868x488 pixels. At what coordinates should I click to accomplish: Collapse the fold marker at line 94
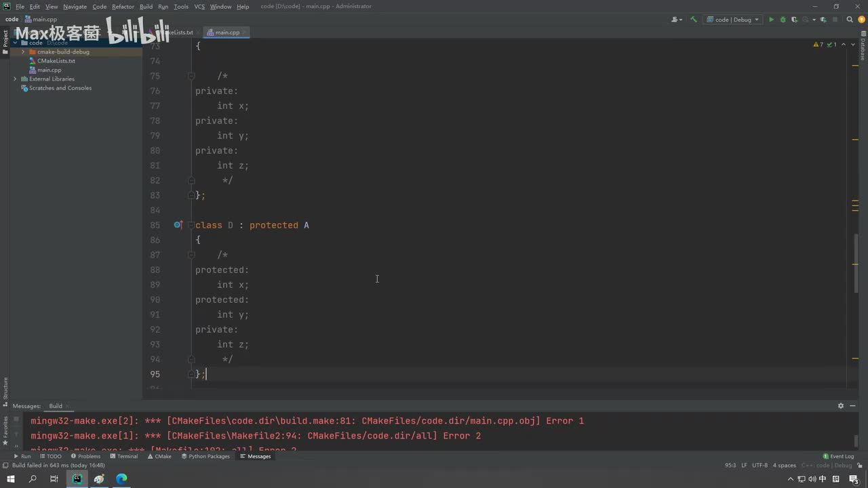coord(191,359)
